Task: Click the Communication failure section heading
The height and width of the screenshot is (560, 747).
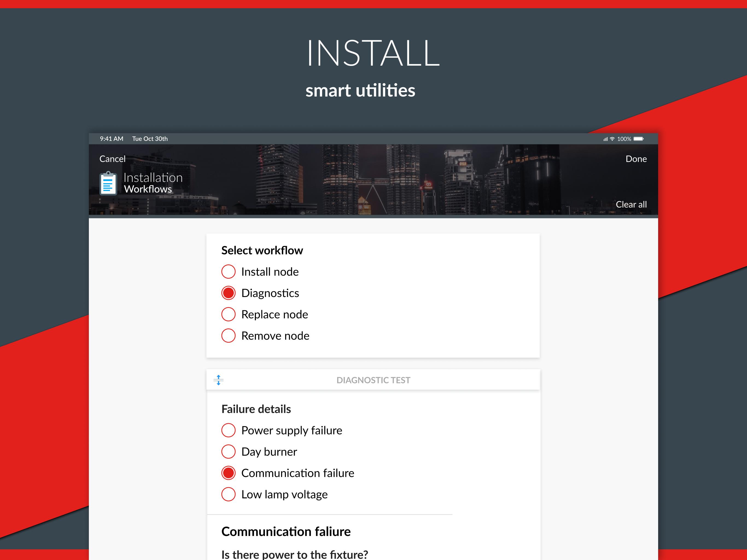Action: (x=286, y=532)
